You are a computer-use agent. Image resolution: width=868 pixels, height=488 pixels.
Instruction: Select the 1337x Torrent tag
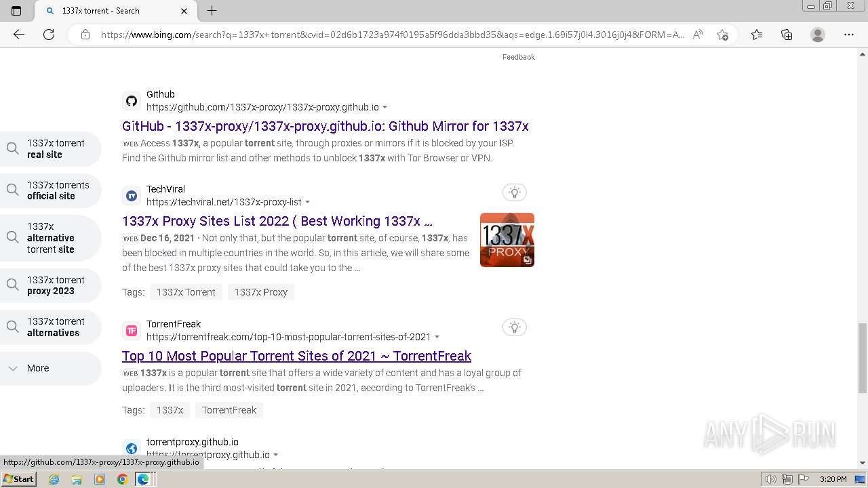point(186,292)
